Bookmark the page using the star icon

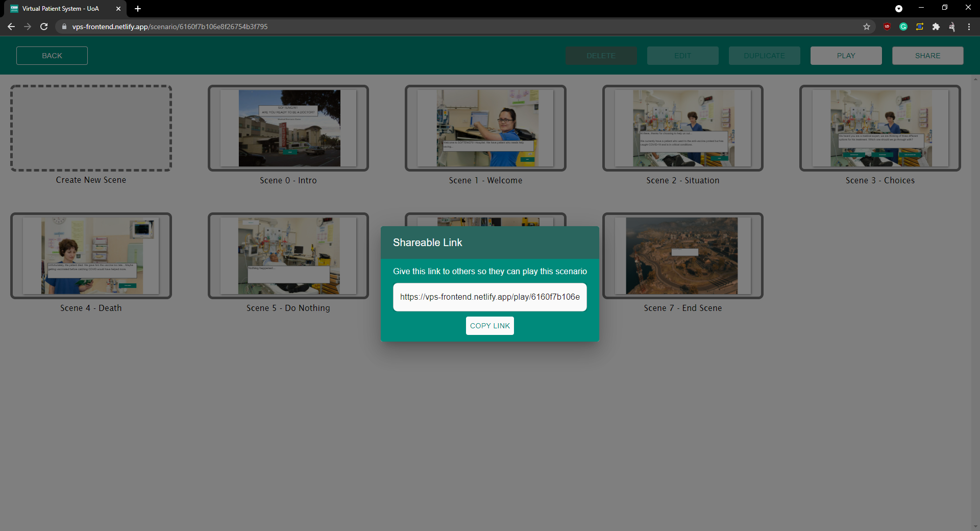pos(866,27)
